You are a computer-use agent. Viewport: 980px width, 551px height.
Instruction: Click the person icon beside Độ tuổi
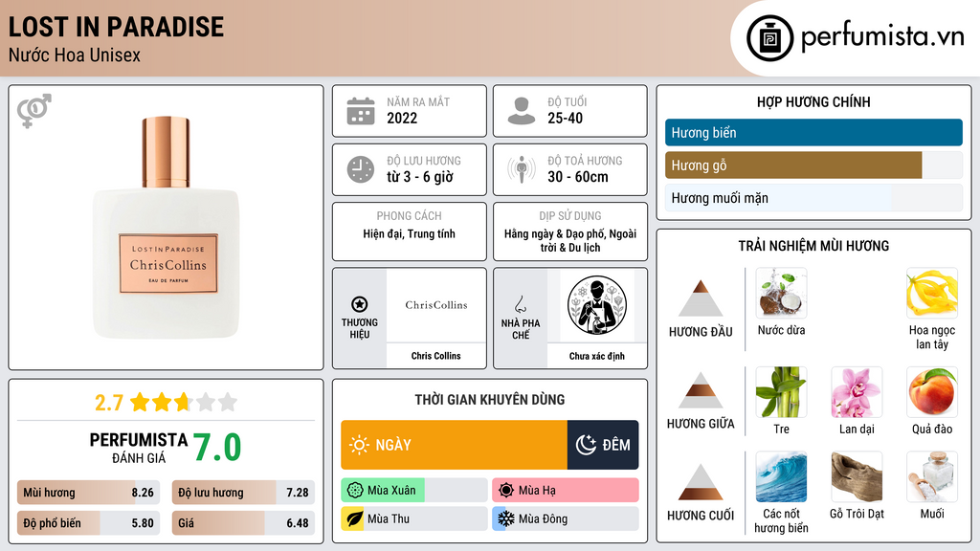[x=522, y=111]
